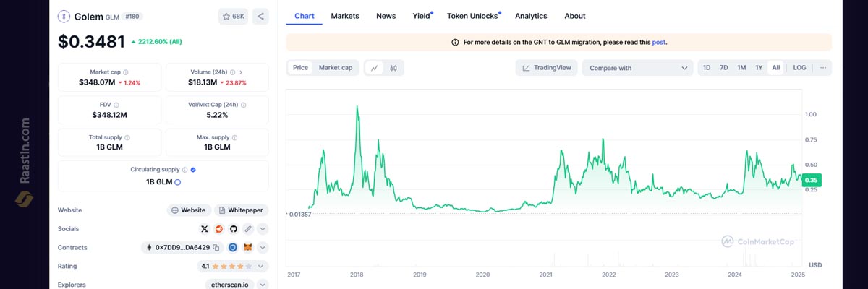The image size is (868, 289).
Task: Open the etherscan.io explorer
Action: [230, 285]
